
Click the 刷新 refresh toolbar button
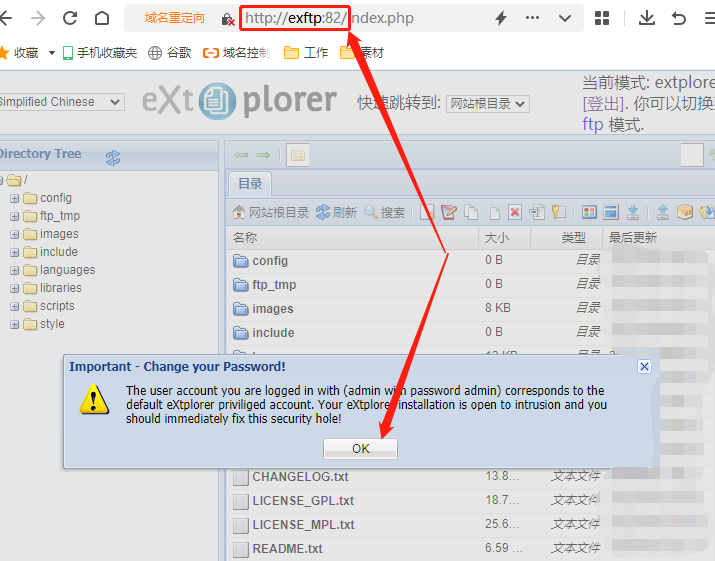point(336,212)
